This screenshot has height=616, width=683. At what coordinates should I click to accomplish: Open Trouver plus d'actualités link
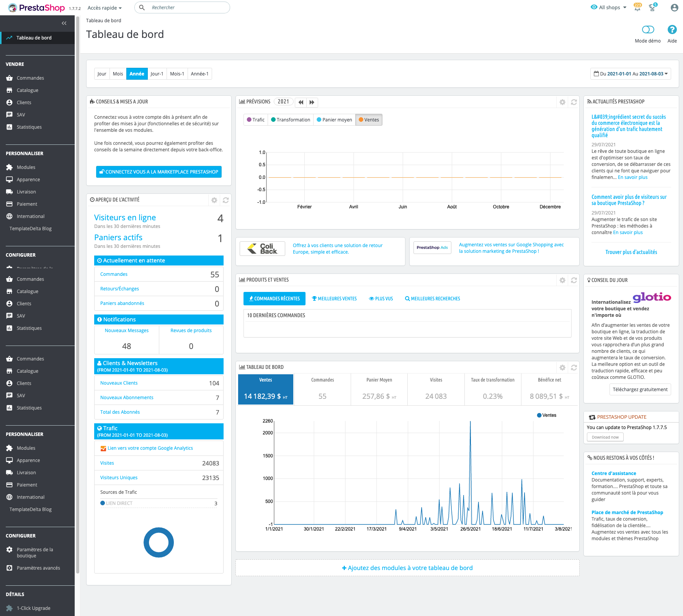tap(631, 252)
